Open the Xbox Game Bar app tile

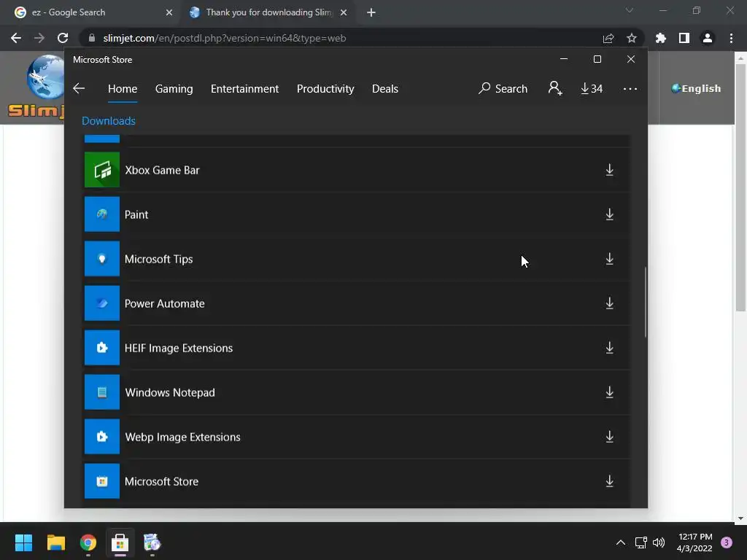[x=102, y=170]
